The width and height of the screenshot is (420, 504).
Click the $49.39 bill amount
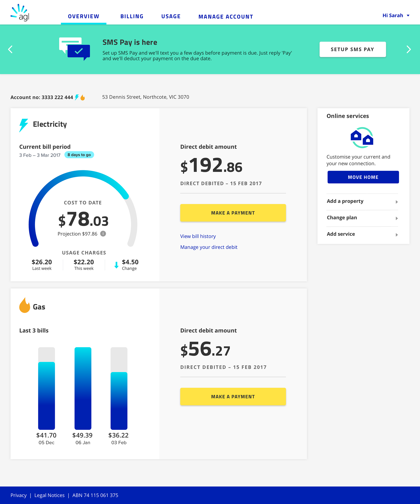pyautogui.click(x=82, y=435)
